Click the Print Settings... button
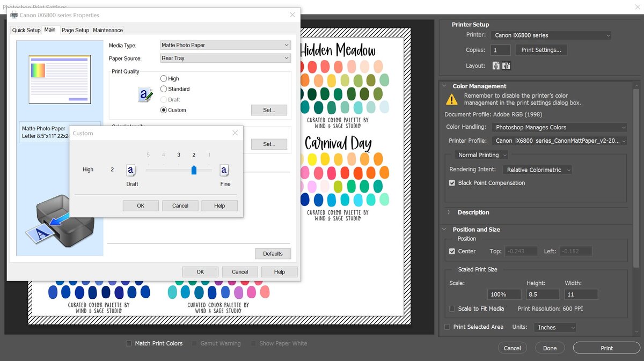The image size is (644, 361). click(541, 50)
